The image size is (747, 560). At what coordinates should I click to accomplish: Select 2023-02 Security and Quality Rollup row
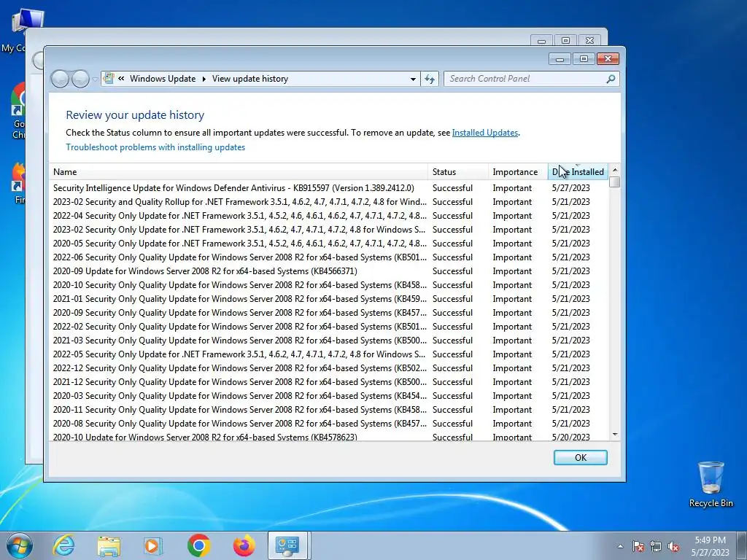(x=329, y=202)
